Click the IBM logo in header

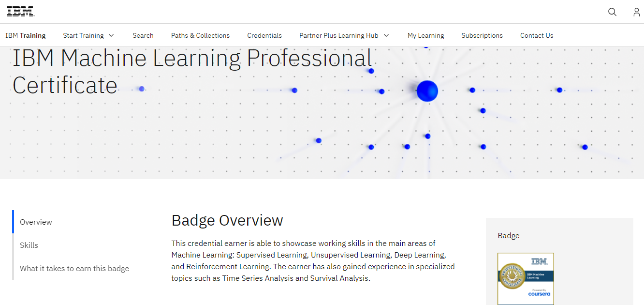(x=20, y=12)
